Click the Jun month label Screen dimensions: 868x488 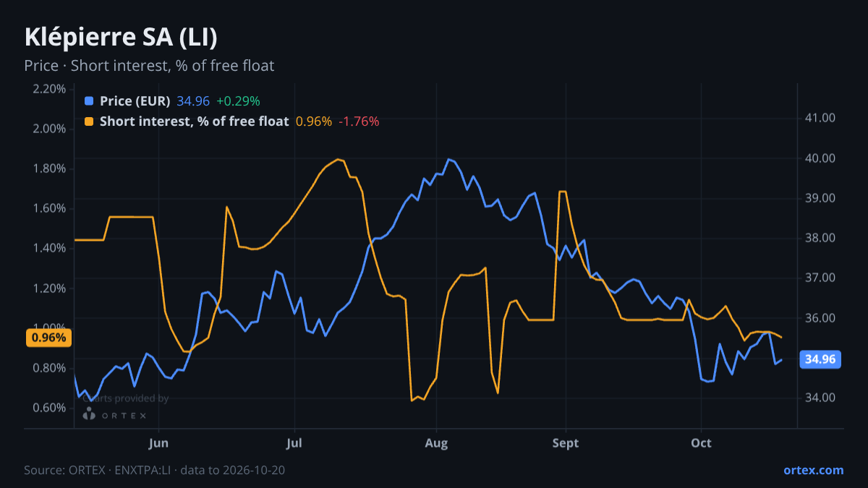[x=158, y=442]
